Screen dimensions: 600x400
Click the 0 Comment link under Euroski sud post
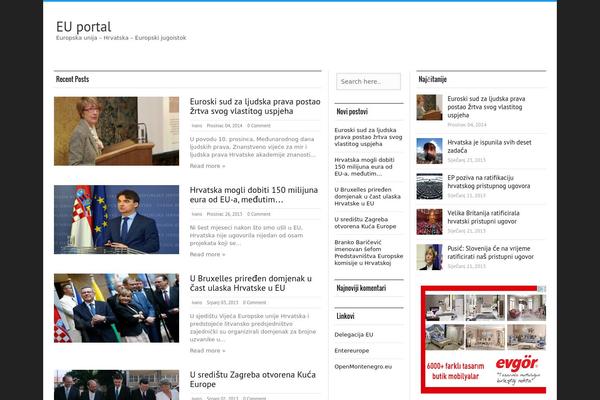coord(259,126)
